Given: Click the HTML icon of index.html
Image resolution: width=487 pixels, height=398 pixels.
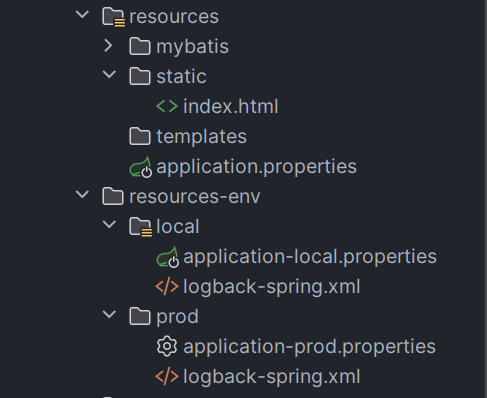Looking at the screenshot, I should tap(167, 106).
